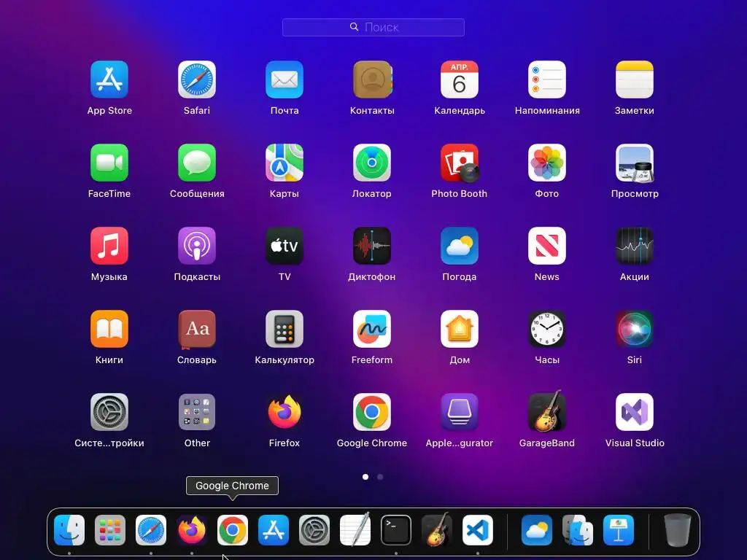Open App Store from Launchpad grid
This screenshot has width=747, height=560.
point(109,79)
